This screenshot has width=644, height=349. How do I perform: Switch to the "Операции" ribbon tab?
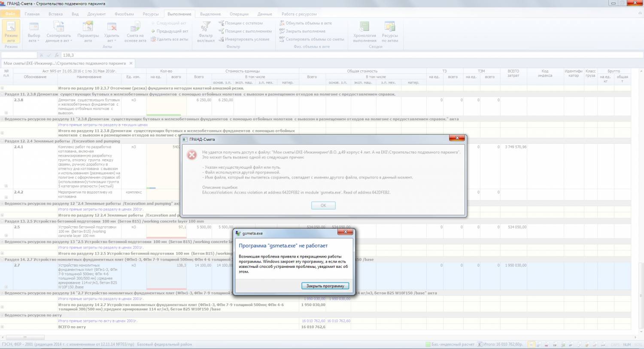point(239,14)
